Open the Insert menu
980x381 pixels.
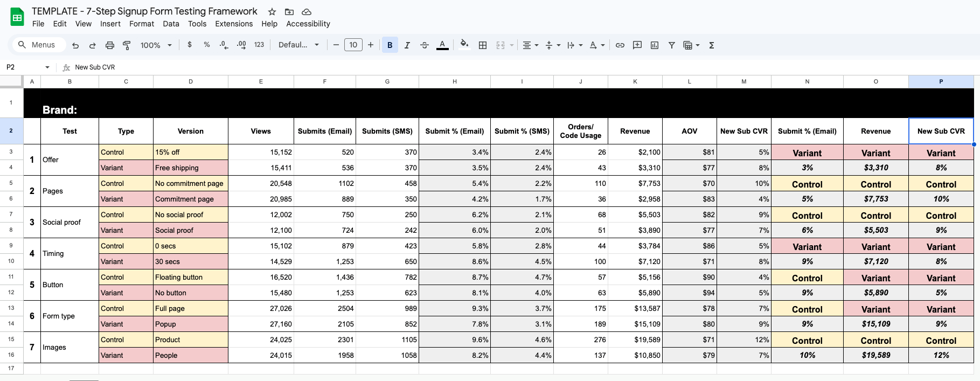110,24
